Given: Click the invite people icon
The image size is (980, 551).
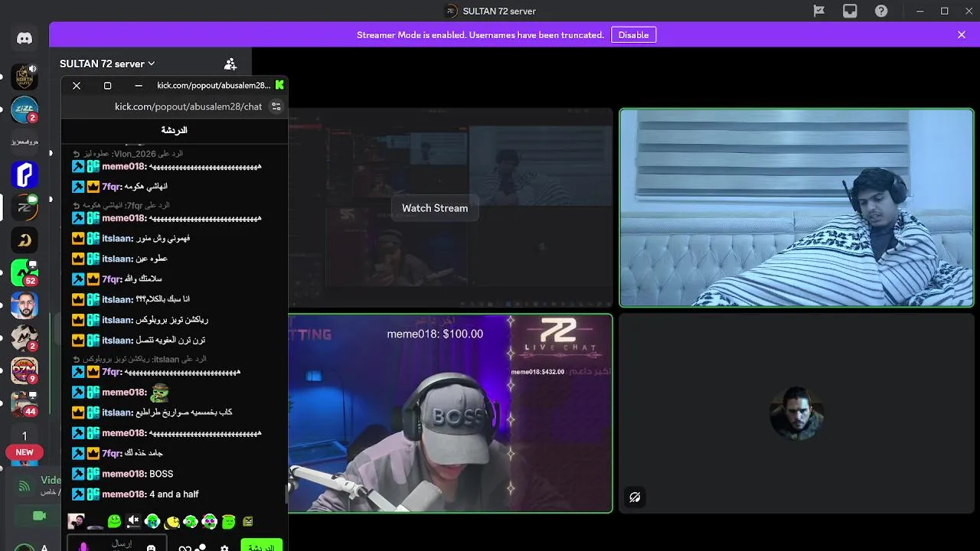Looking at the screenshot, I should [230, 64].
